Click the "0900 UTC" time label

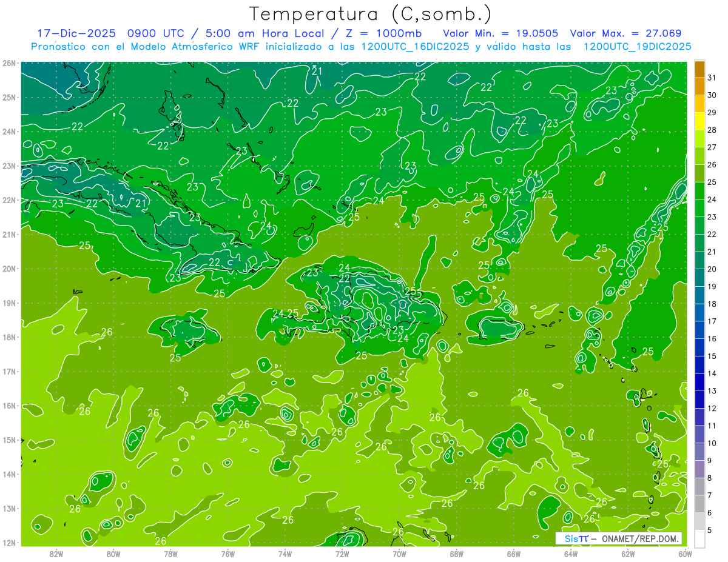pos(157,33)
